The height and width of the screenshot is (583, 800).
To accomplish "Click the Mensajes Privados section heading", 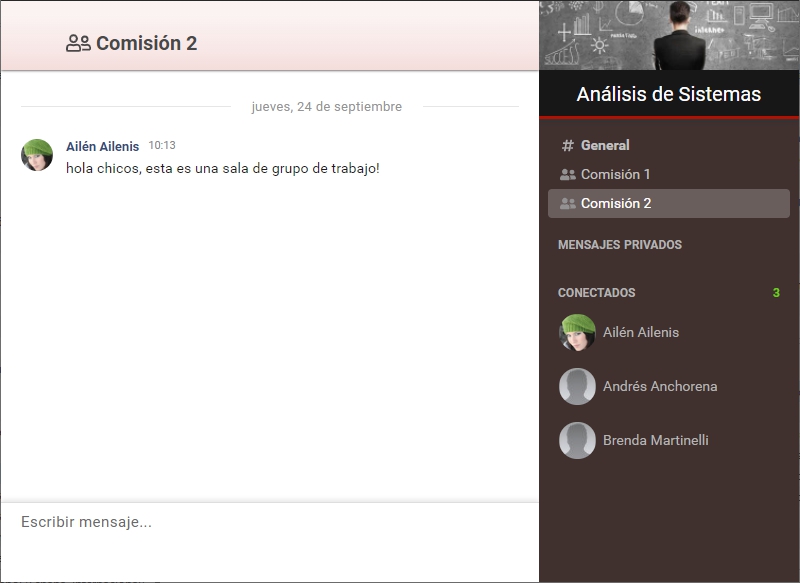I will point(620,245).
